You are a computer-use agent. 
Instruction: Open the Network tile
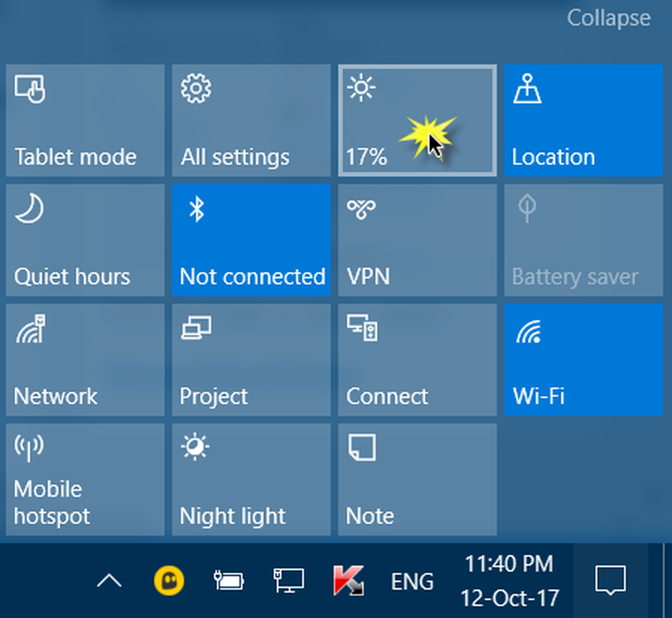tap(85, 360)
